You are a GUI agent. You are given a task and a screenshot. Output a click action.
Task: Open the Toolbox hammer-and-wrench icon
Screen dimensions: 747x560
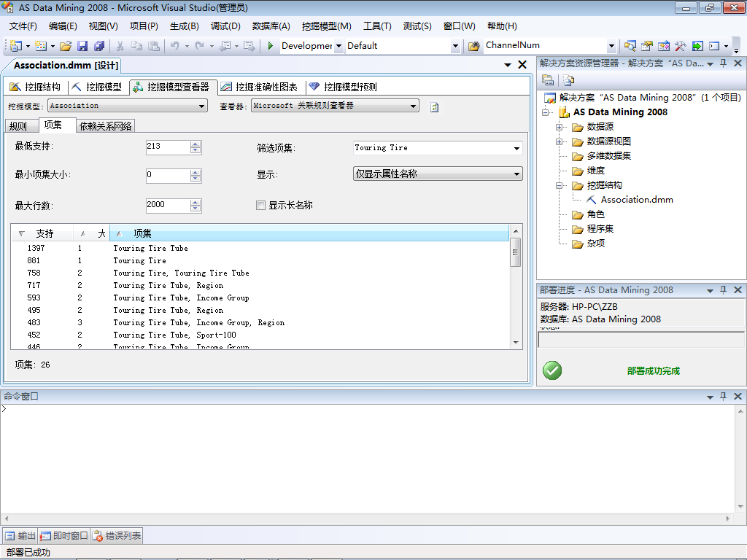point(681,46)
